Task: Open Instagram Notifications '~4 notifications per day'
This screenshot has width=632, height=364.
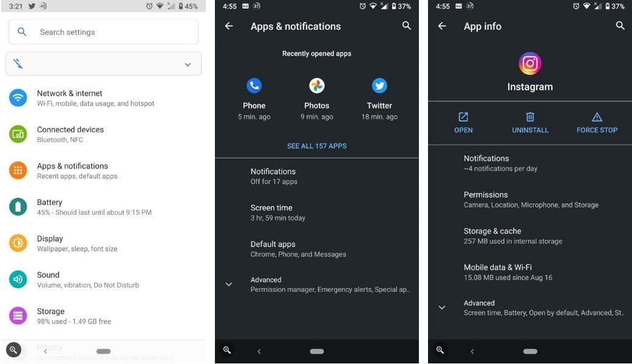Action: click(x=530, y=163)
